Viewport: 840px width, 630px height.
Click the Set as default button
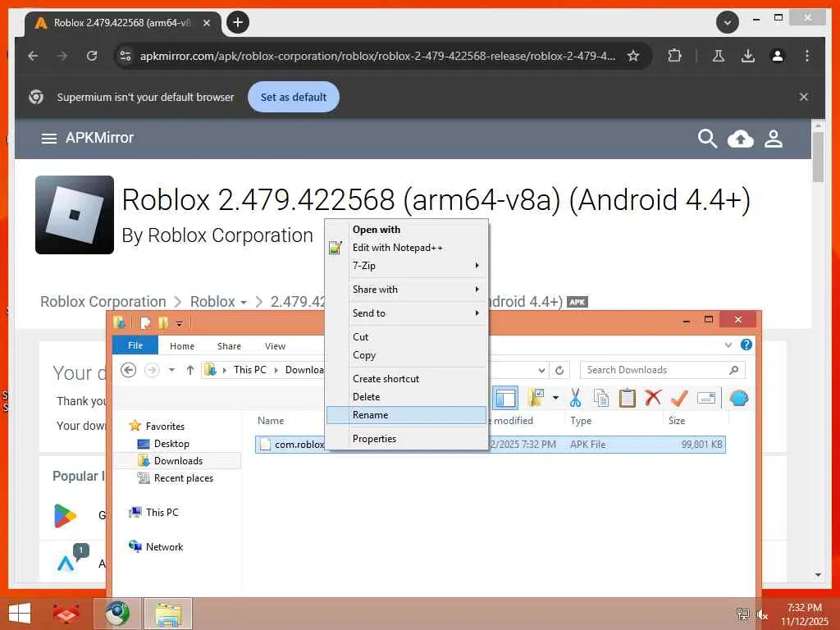(294, 97)
